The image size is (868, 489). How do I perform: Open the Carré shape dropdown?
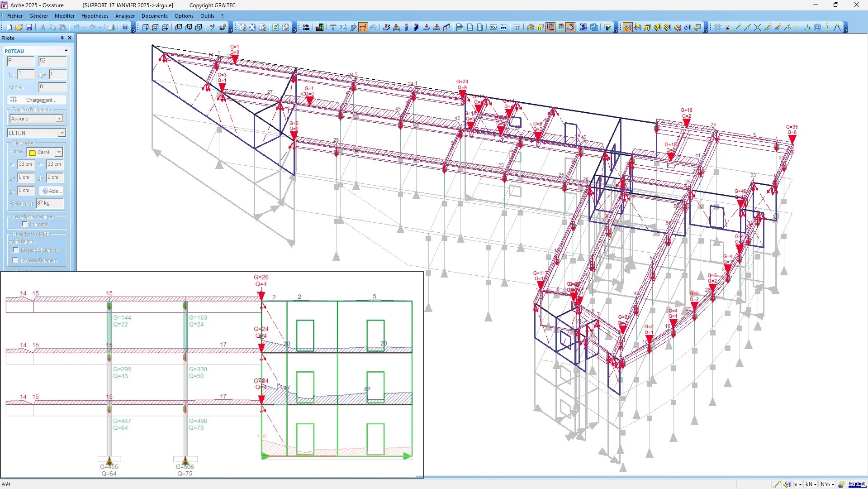[45, 153]
